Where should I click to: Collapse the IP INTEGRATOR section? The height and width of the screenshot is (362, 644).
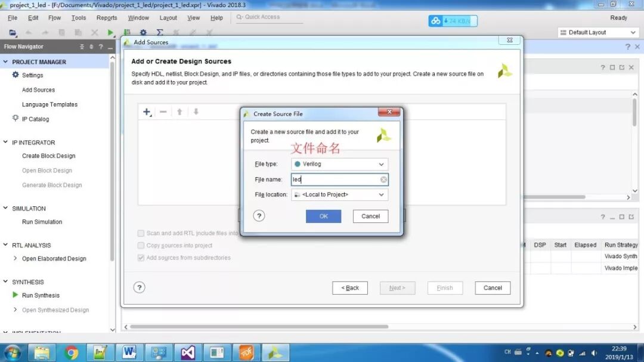pyautogui.click(x=5, y=142)
